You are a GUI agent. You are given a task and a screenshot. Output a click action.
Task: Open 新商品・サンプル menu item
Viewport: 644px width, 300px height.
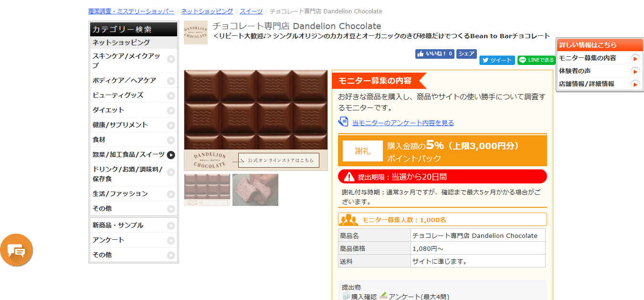click(x=134, y=225)
